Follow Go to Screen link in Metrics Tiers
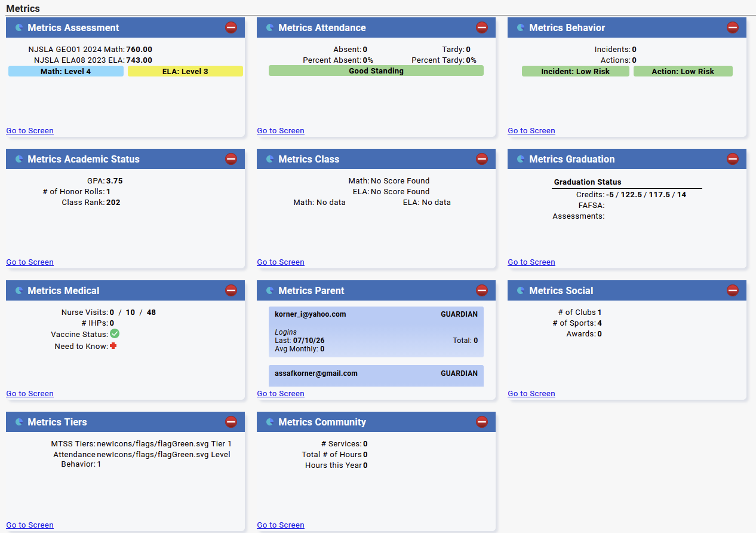Screen dimensions: 756x533 (x=30, y=525)
